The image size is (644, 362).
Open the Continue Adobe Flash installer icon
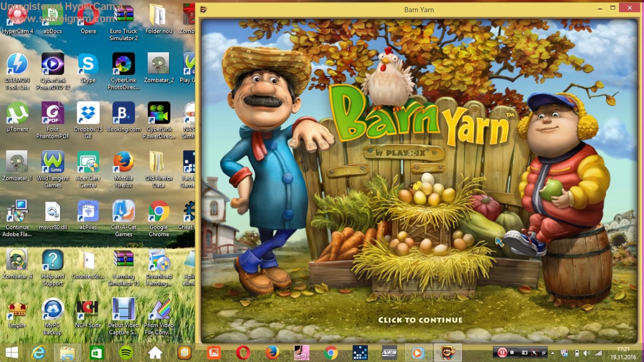(x=17, y=219)
